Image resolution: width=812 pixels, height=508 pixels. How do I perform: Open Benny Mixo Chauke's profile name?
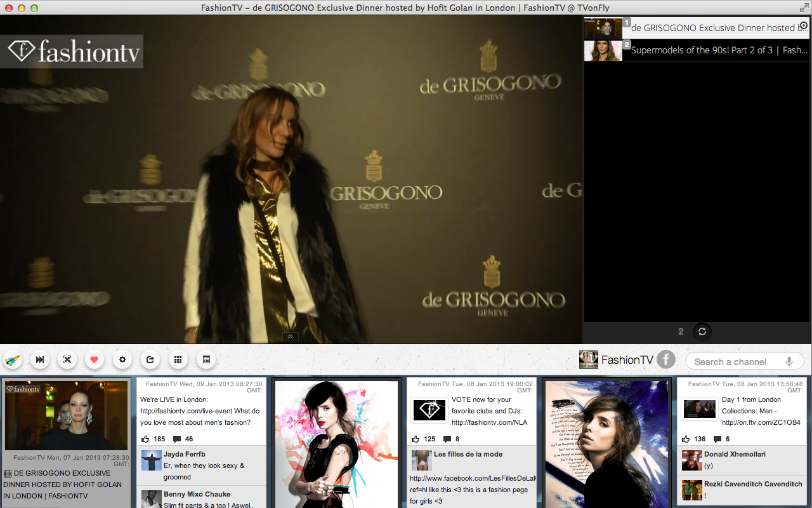click(197, 494)
